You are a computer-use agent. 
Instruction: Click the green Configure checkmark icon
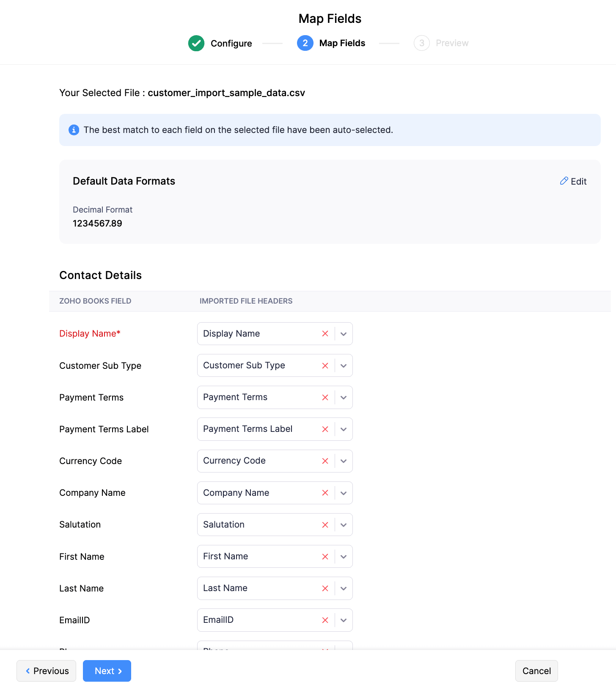196,43
